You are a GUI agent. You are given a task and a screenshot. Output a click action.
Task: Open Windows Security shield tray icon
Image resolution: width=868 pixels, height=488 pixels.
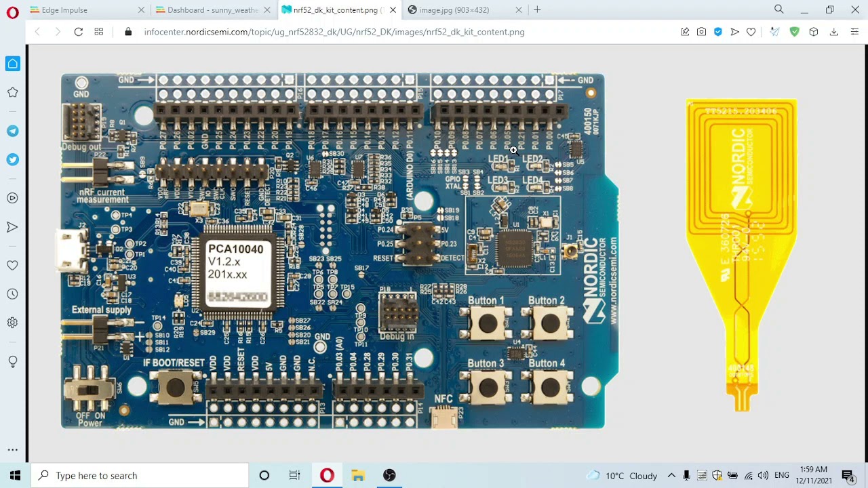[717, 476]
